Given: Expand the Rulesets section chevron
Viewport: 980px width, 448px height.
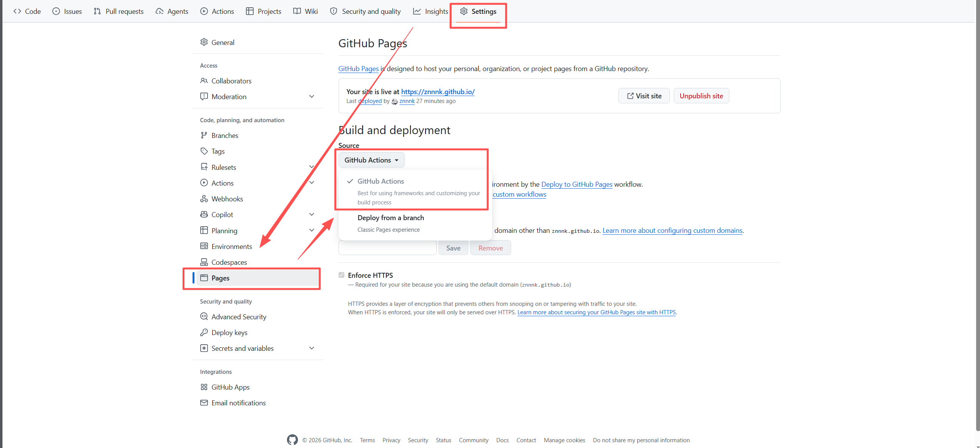Looking at the screenshot, I should tap(312, 167).
